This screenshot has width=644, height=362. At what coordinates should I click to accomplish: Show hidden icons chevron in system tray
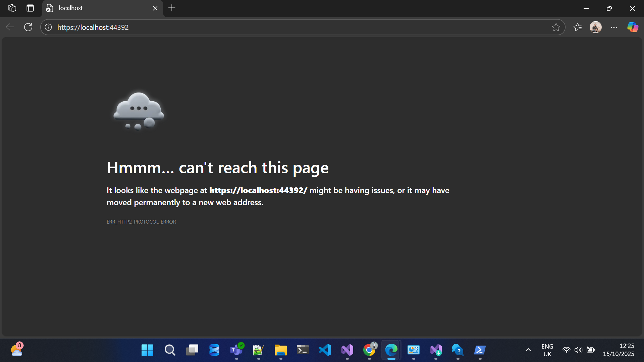point(528,350)
